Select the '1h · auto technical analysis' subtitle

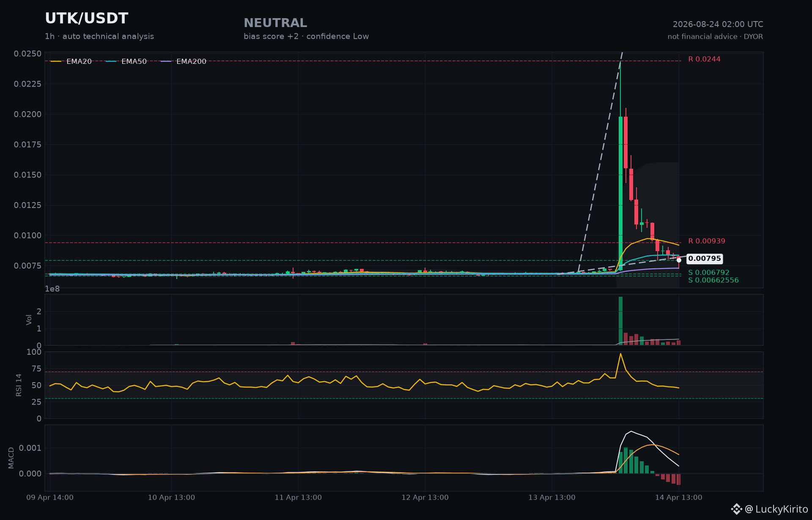99,36
